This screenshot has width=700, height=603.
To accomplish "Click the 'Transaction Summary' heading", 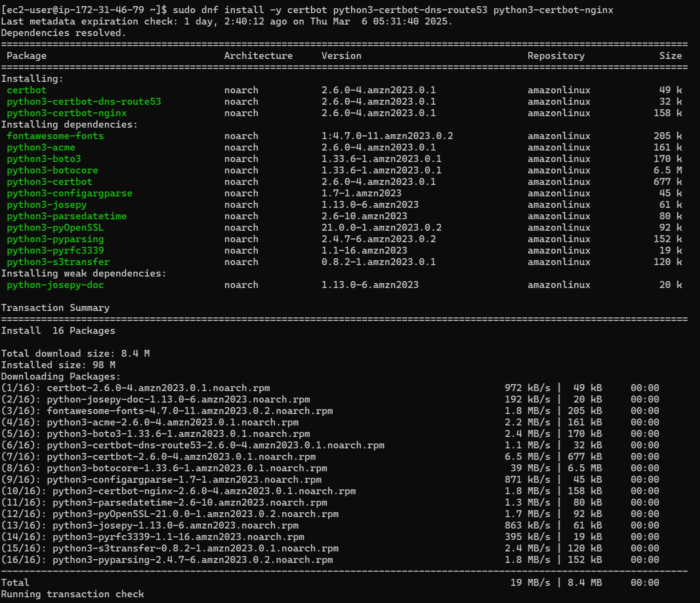I will 55,308.
